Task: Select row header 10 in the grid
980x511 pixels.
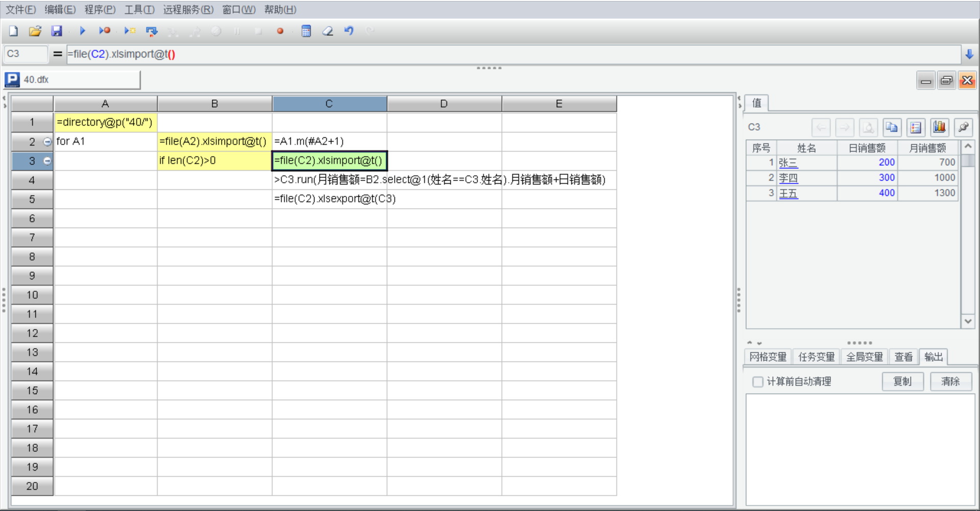Action: coord(32,295)
